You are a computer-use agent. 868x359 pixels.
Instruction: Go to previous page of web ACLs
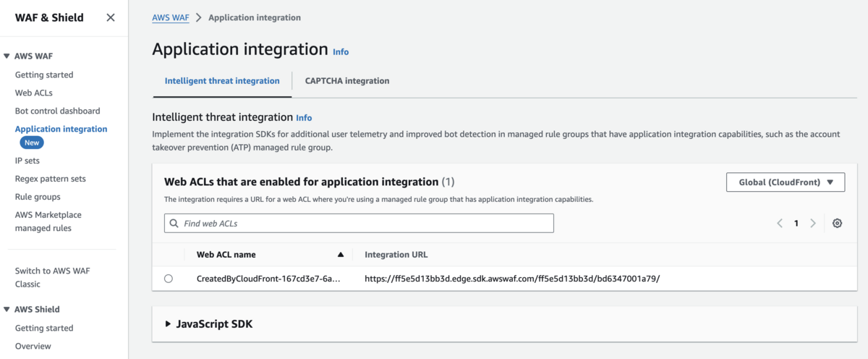[x=780, y=224]
